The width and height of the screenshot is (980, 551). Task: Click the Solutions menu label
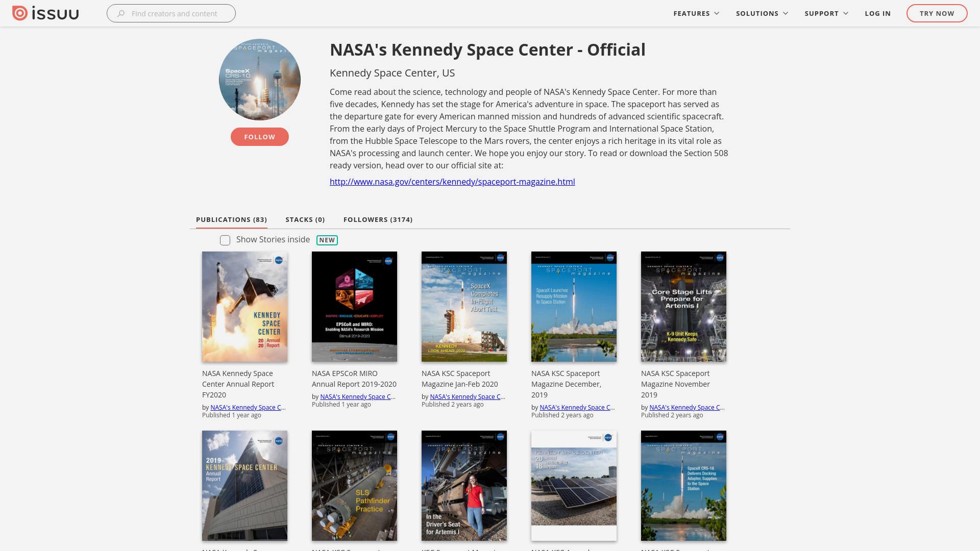click(x=757, y=13)
